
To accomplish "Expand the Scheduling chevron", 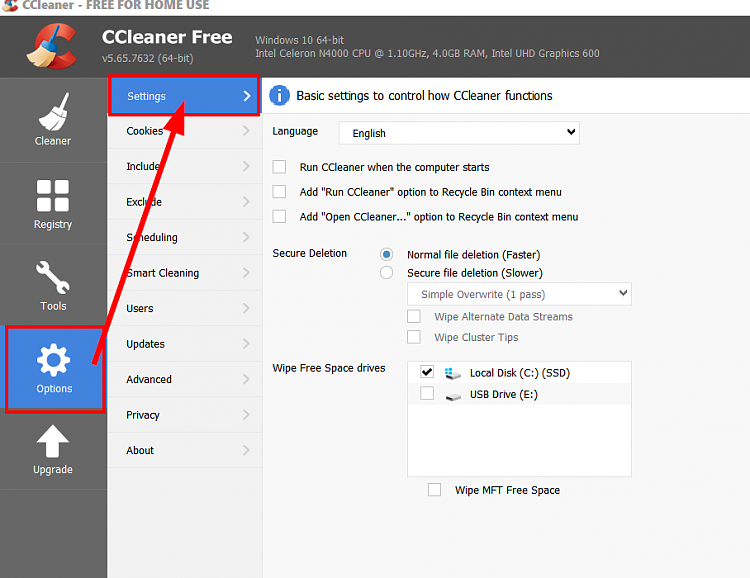I will click(246, 237).
